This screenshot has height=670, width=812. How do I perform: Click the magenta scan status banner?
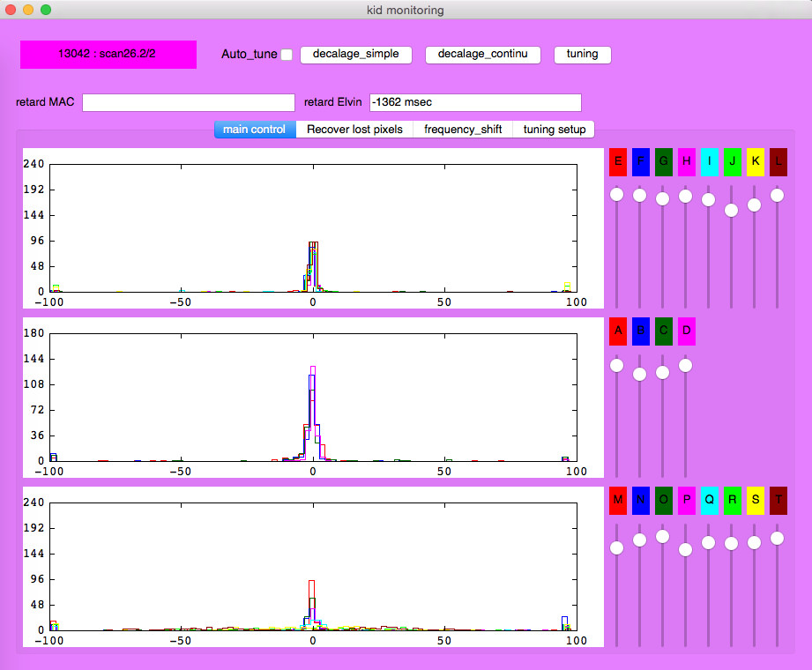pos(108,55)
